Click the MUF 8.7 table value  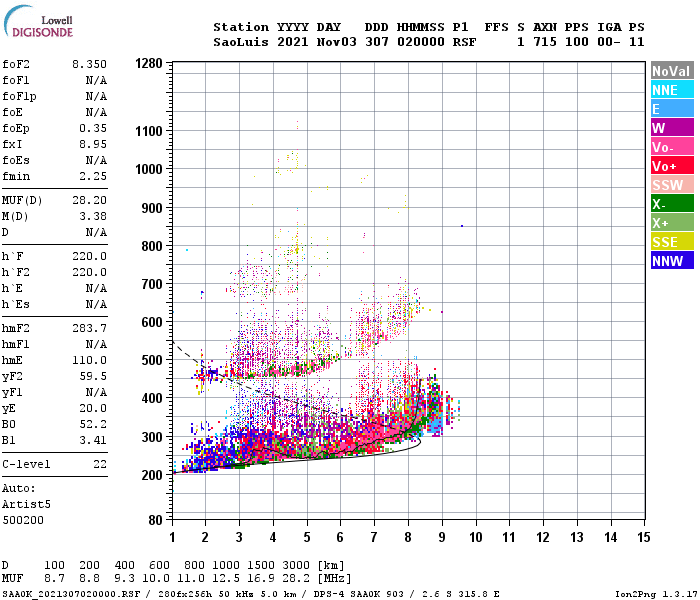(x=54, y=579)
